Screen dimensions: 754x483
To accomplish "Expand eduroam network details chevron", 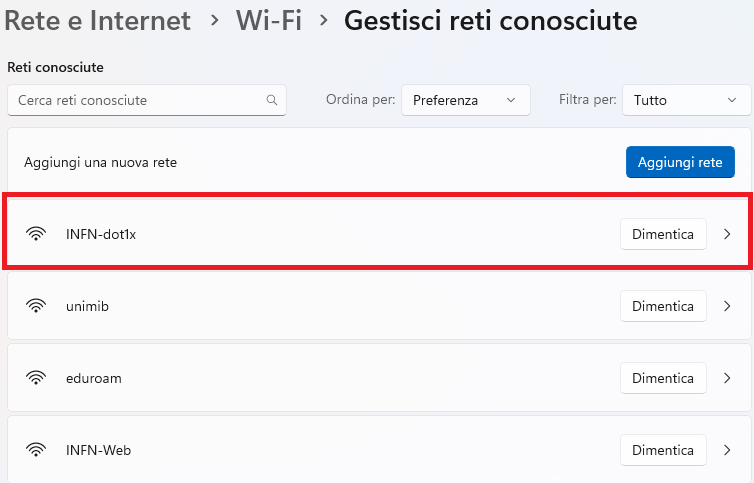I will 727,379.
